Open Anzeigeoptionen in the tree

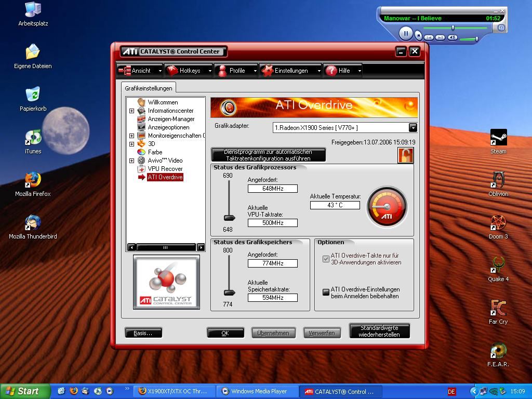pyautogui.click(x=168, y=127)
